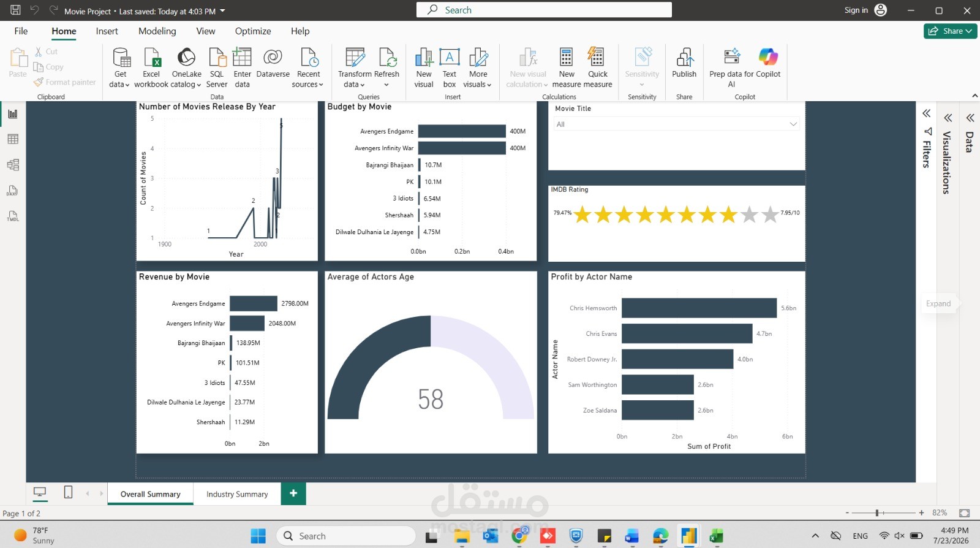Image resolution: width=980 pixels, height=548 pixels.
Task: Click the Excel workbook icon
Action: click(151, 58)
